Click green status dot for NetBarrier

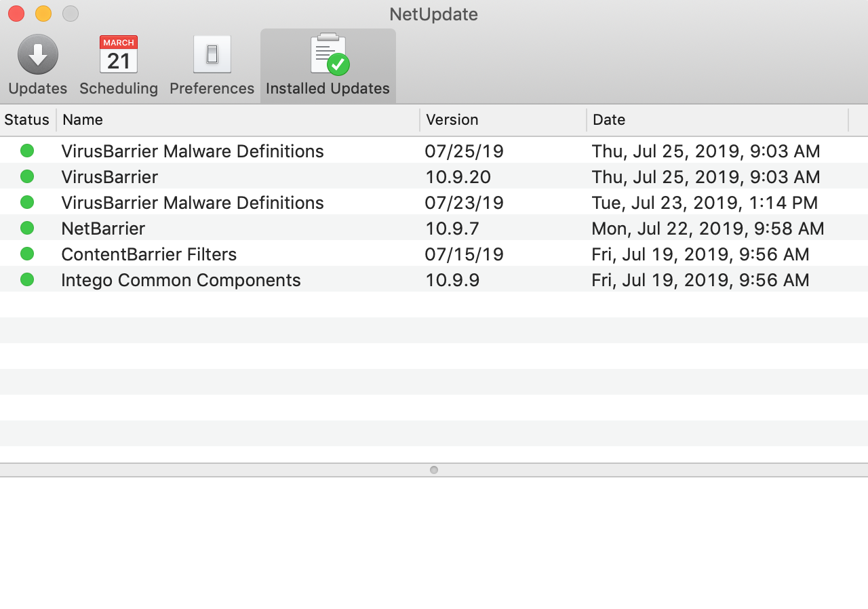point(27,228)
